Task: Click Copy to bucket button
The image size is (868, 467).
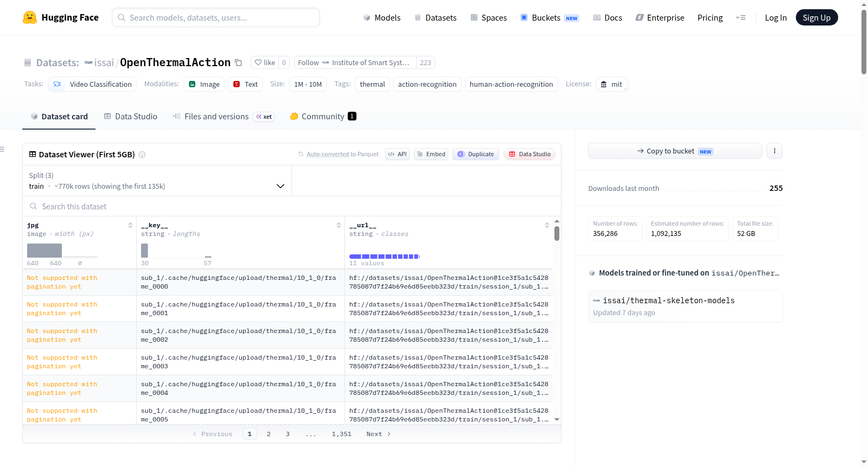Action: click(x=675, y=151)
